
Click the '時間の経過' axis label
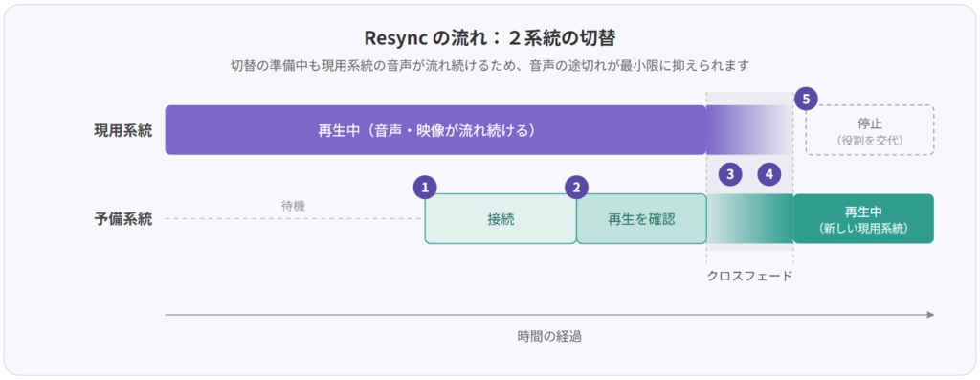[x=549, y=336]
